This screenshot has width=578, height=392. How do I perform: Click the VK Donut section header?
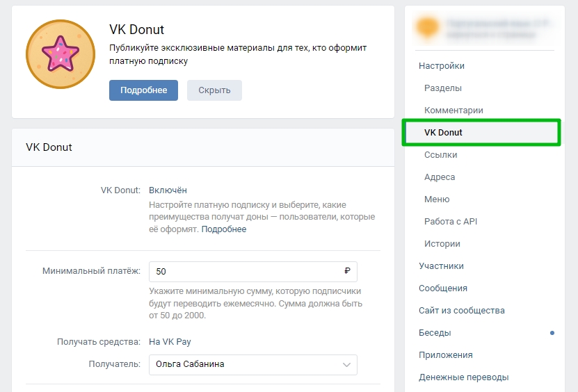pyautogui.click(x=49, y=147)
